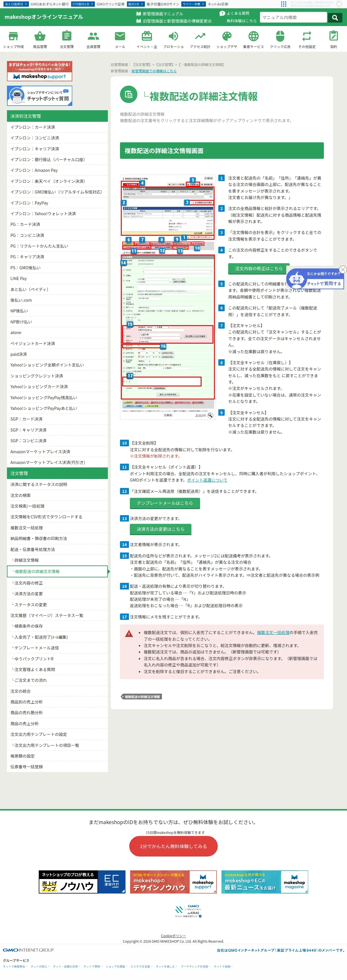Open よくある質問 link
This screenshot has height=980, width=347.
click(x=235, y=13)
